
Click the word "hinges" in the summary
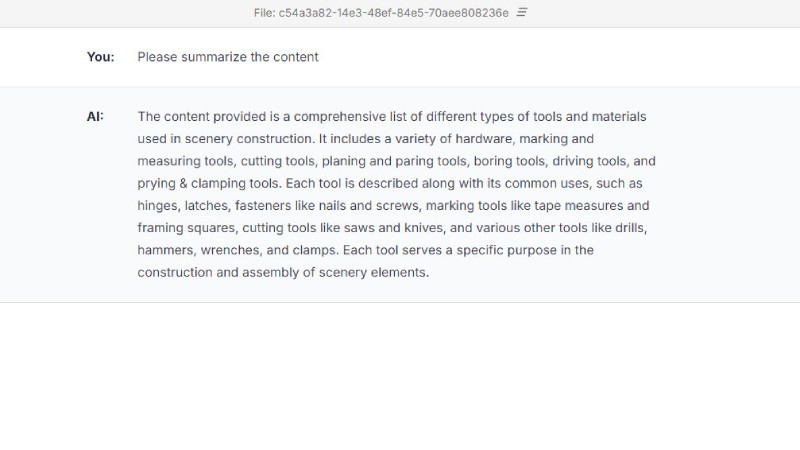pos(159,206)
